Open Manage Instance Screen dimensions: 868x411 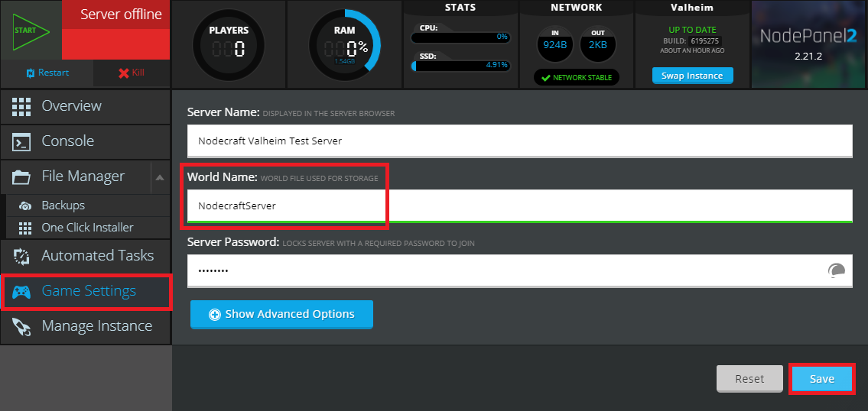[85, 326]
